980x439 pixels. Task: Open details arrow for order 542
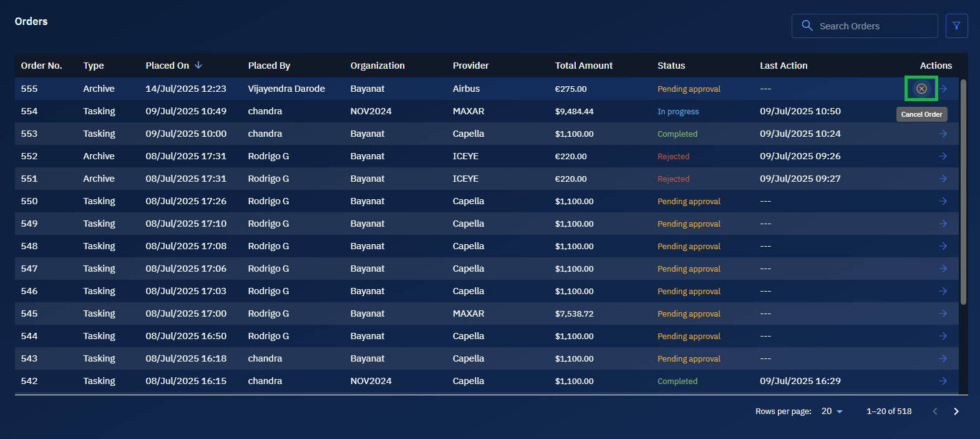click(x=943, y=381)
